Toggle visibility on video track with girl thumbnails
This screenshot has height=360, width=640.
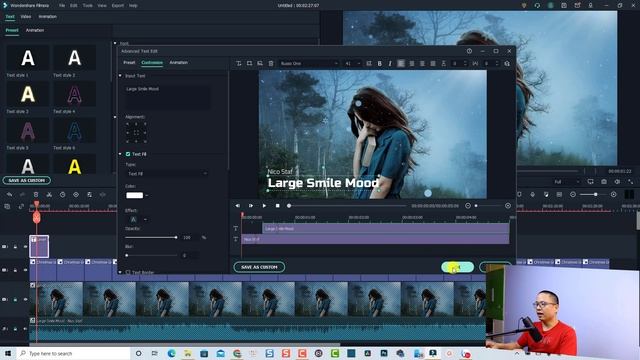(x=24, y=299)
